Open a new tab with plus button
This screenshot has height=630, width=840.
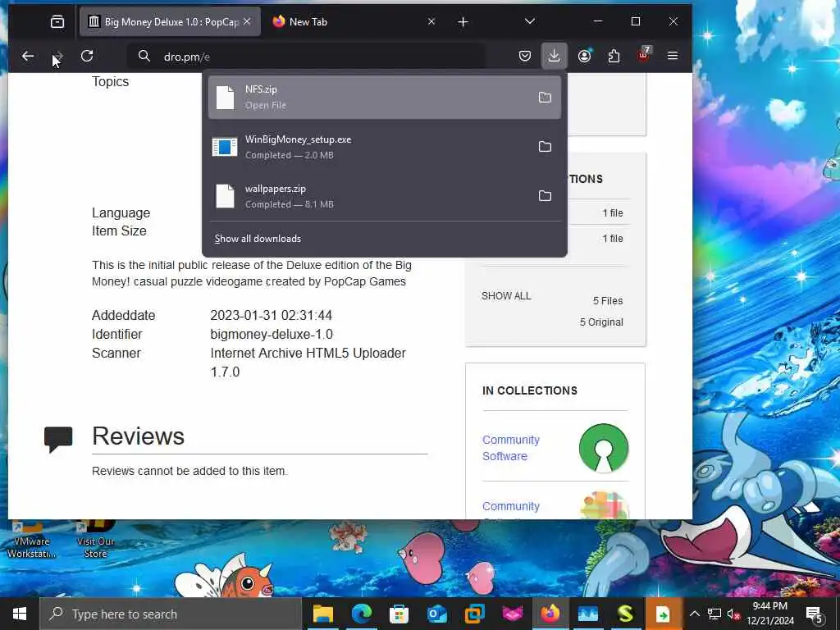click(x=463, y=21)
